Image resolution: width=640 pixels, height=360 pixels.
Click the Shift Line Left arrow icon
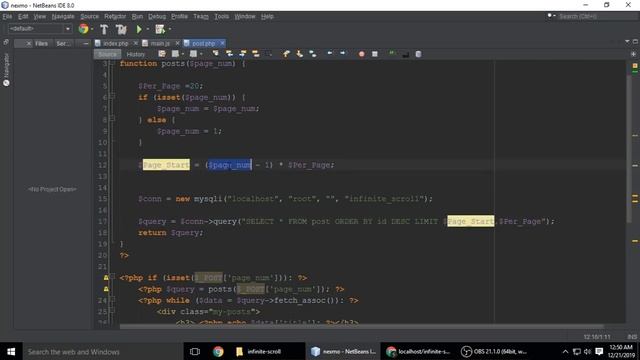click(x=329, y=53)
